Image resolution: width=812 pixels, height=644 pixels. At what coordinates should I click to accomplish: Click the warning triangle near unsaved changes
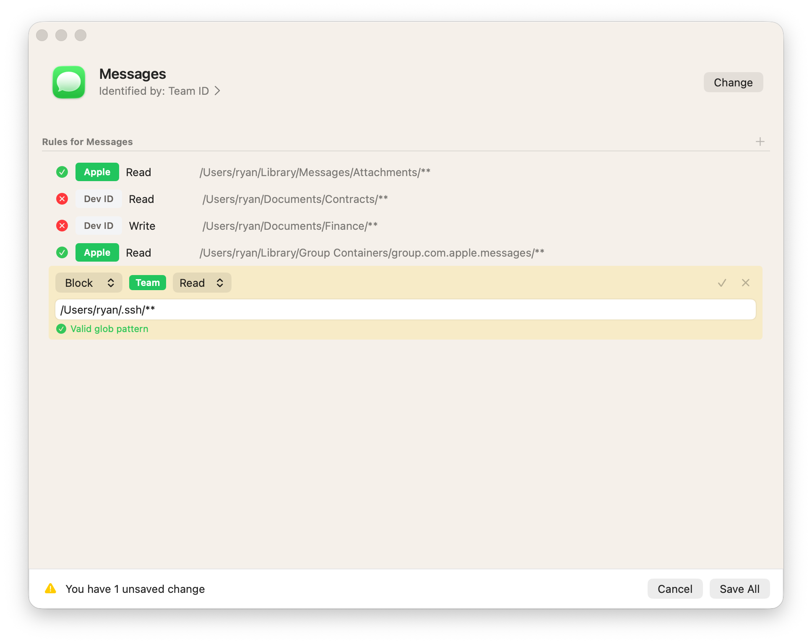pyautogui.click(x=51, y=589)
